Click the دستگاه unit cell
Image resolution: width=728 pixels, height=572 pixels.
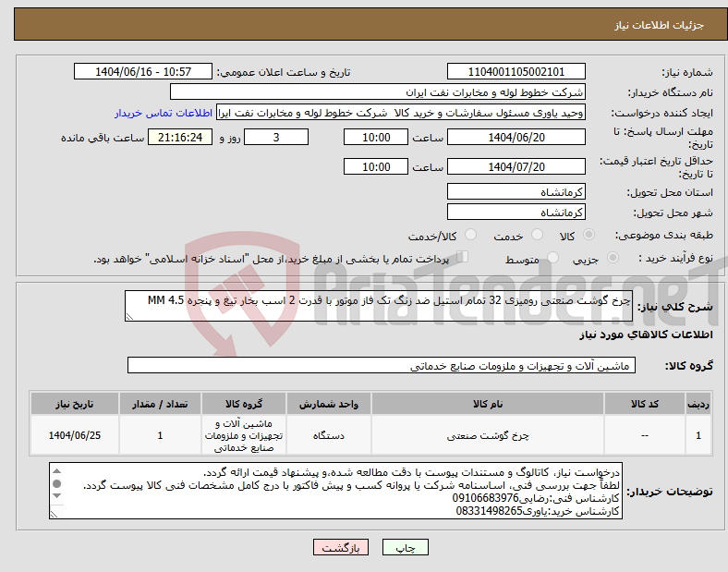pyautogui.click(x=329, y=435)
